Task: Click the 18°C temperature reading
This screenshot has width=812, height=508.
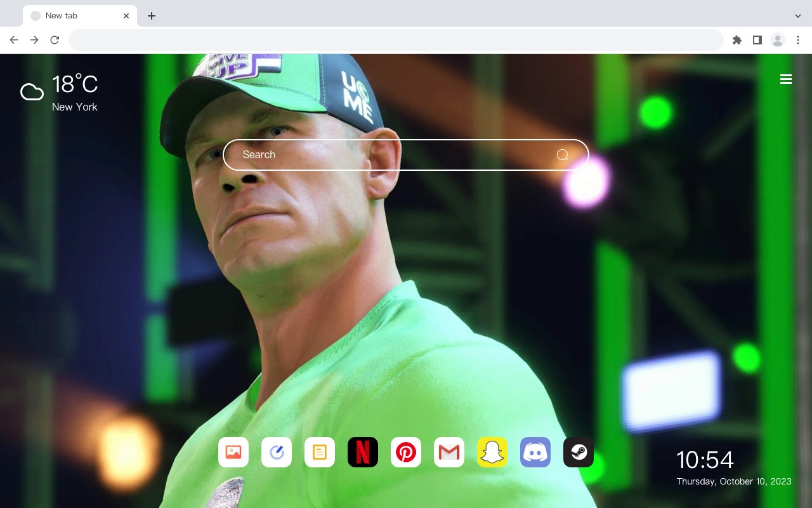Action: (75, 84)
